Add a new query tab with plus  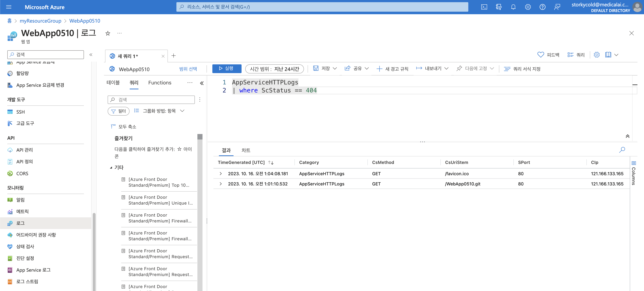pos(173,56)
